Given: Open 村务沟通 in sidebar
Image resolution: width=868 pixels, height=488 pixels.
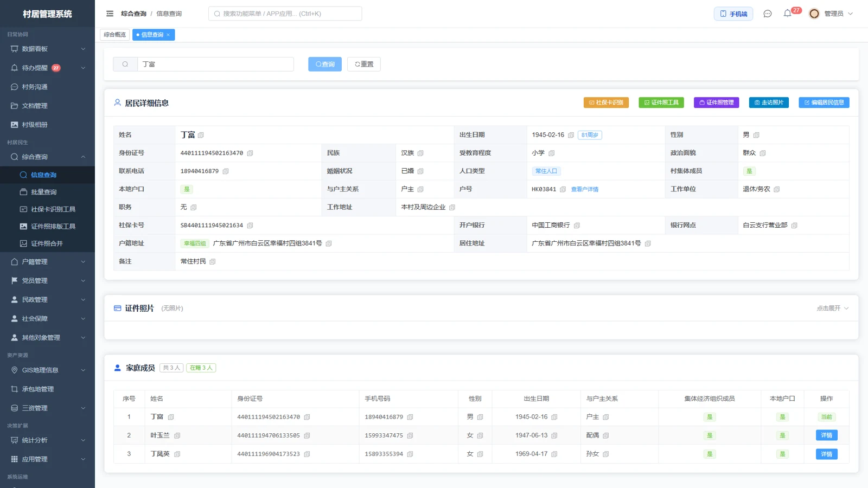Looking at the screenshot, I should click(x=47, y=87).
